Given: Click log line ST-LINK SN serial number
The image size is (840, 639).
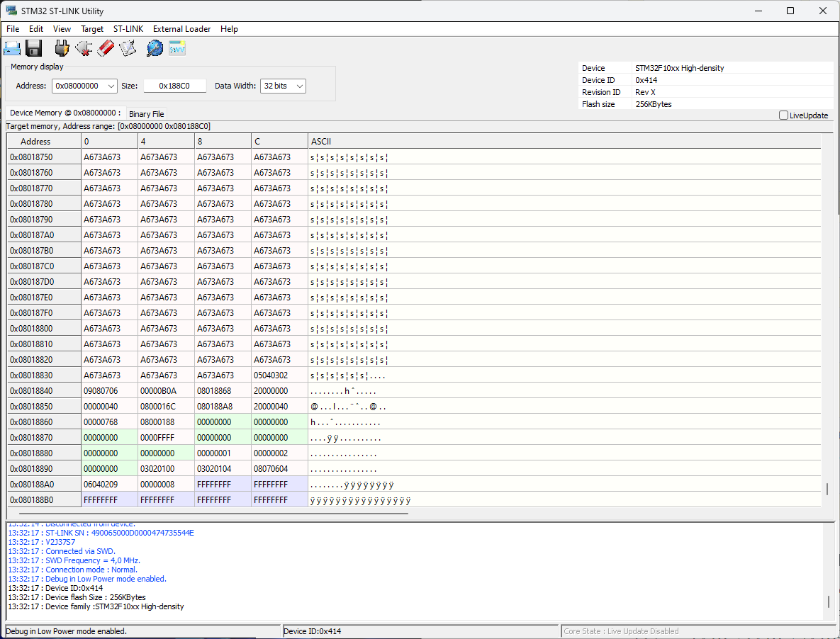Looking at the screenshot, I should click(101, 533).
